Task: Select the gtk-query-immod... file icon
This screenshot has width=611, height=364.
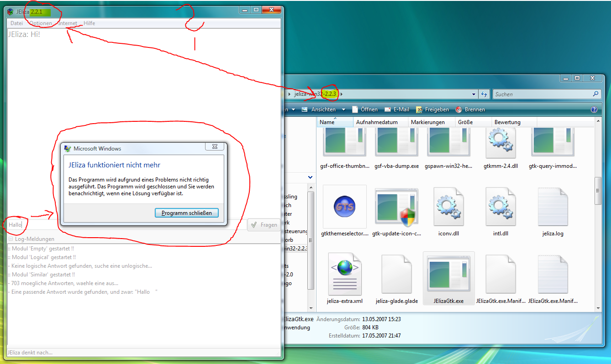Action: 553,142
